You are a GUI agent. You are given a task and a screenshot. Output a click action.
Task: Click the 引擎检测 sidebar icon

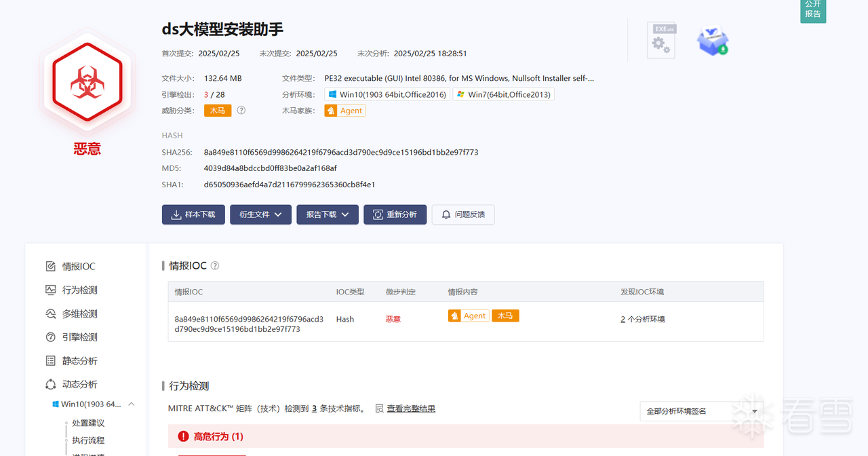(50, 337)
